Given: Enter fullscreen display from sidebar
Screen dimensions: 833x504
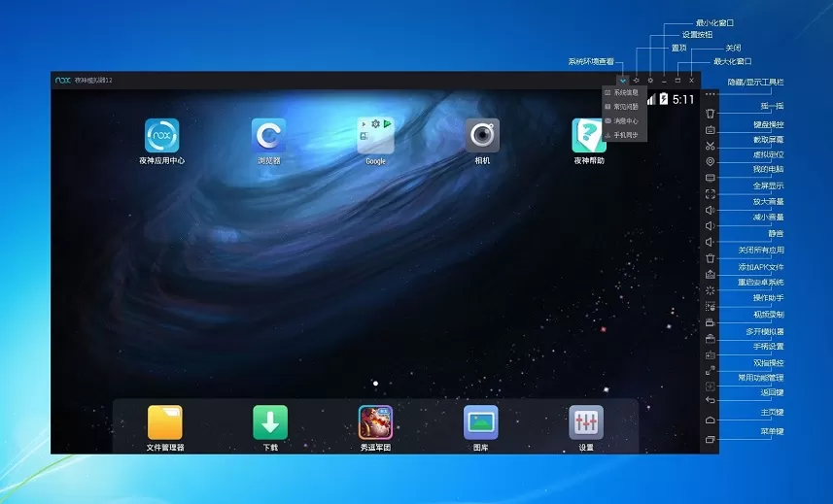Looking at the screenshot, I should 711,194.
